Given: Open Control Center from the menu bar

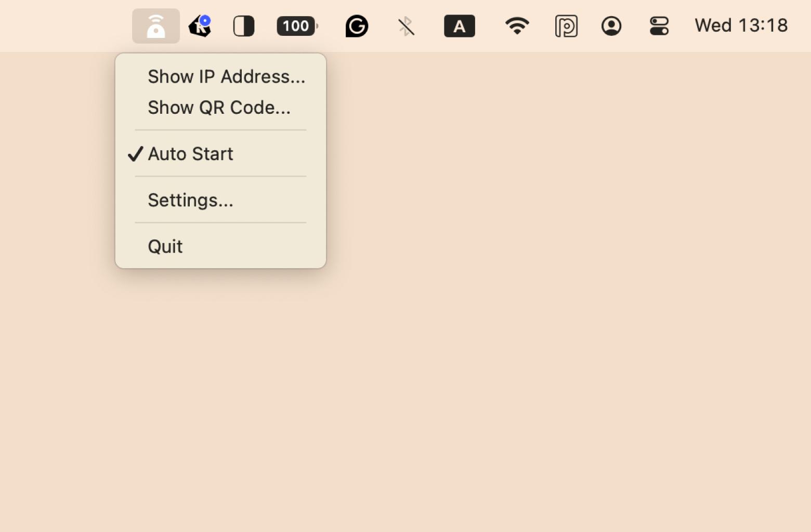Looking at the screenshot, I should [x=659, y=26].
